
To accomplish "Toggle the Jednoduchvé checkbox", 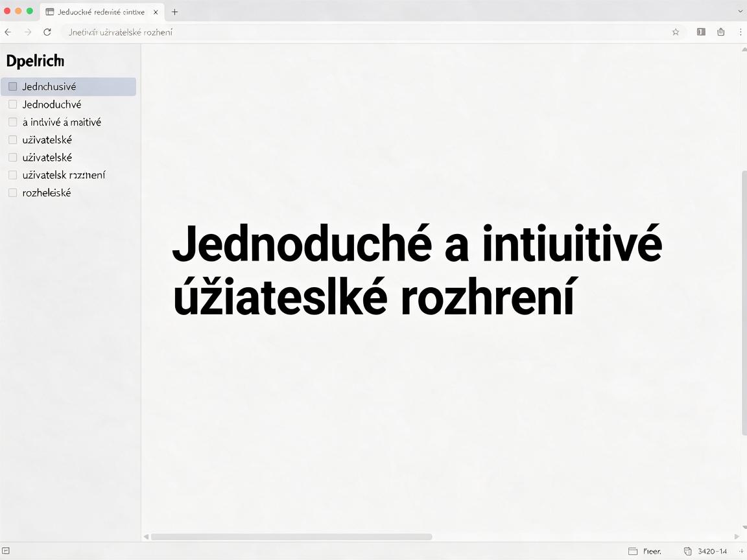I will click(13, 104).
